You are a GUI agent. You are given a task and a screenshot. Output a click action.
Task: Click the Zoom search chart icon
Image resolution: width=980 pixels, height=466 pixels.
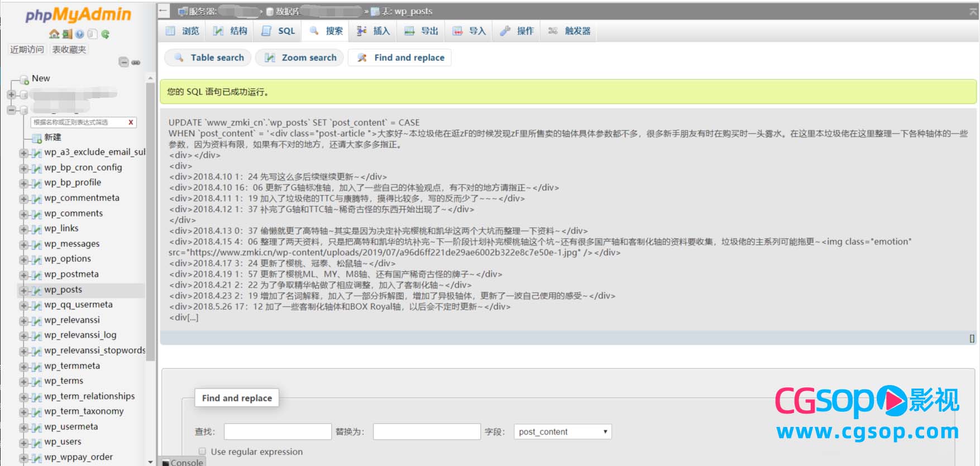pyautogui.click(x=270, y=57)
